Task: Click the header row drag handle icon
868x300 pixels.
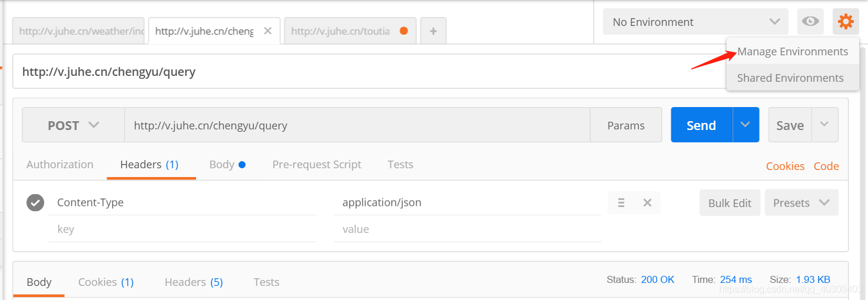Action: tap(621, 203)
